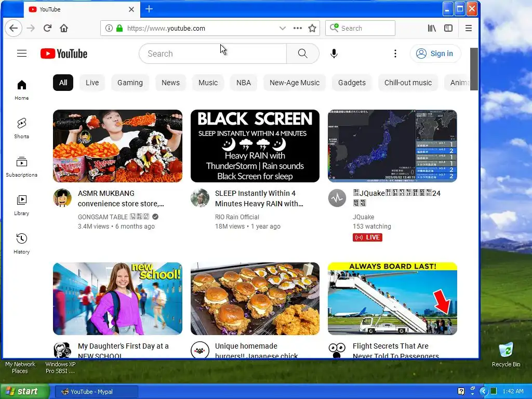Viewport: 532px width, 399px height.
Task: Go back with browser back arrow
Action: point(14,28)
